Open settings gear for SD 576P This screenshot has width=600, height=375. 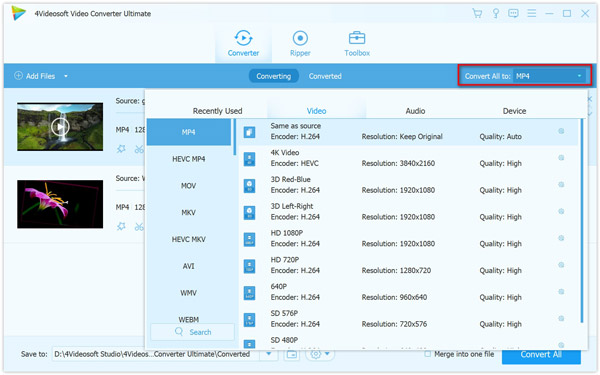click(561, 318)
